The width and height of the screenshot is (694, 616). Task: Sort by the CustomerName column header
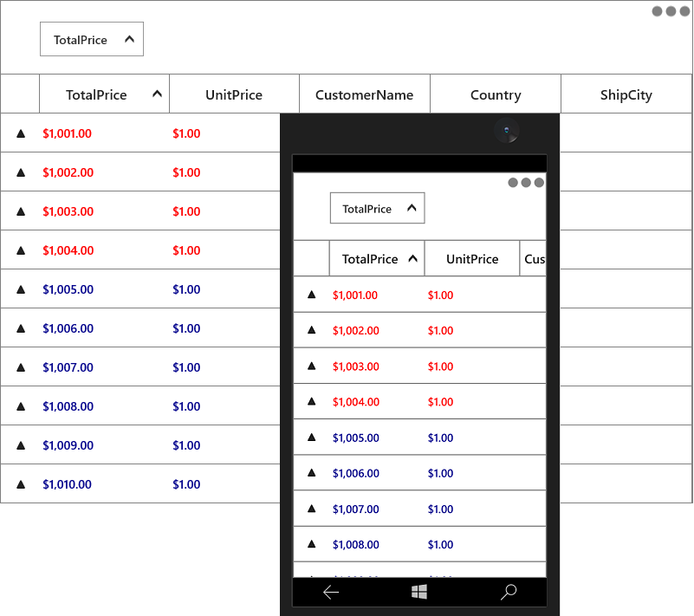365,94
